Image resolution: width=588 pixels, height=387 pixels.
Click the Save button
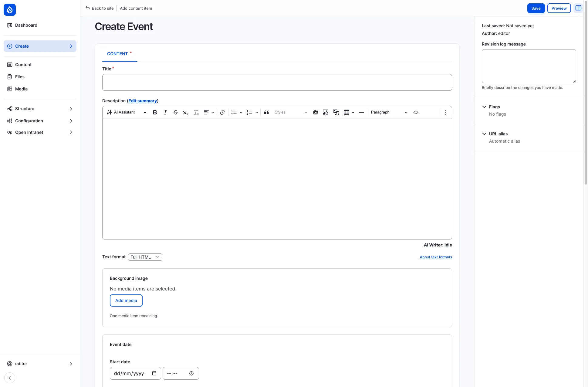tap(536, 8)
